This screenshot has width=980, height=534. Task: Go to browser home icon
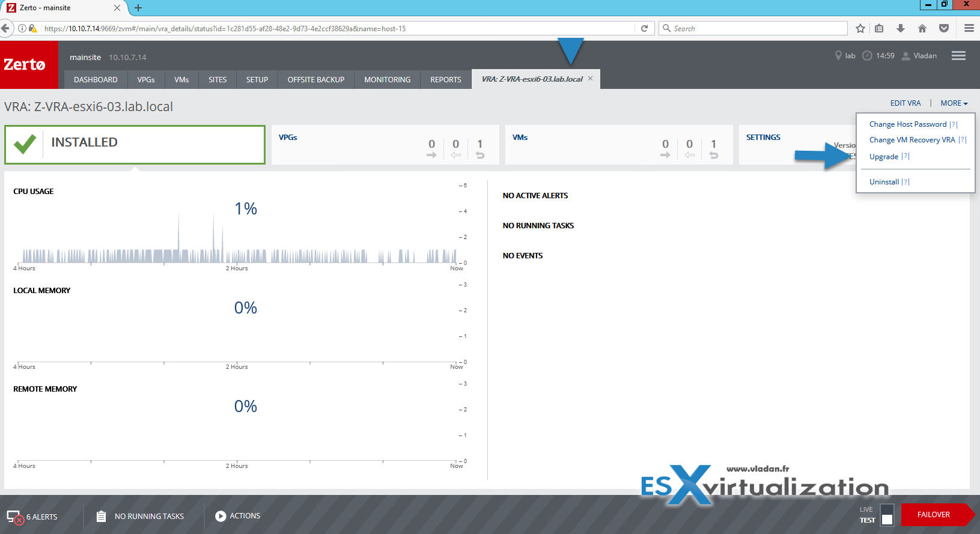pyautogui.click(x=922, y=28)
